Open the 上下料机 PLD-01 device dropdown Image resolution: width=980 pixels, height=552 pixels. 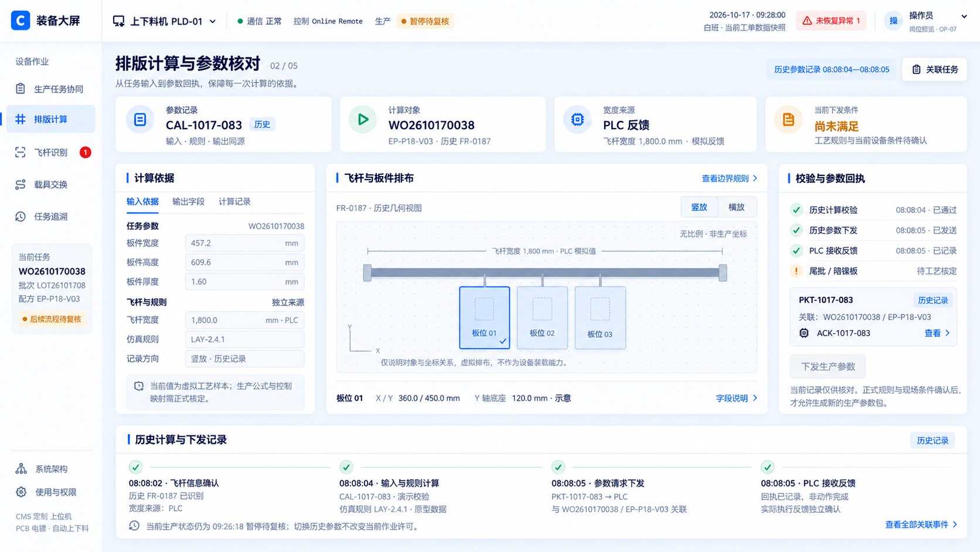(x=165, y=21)
